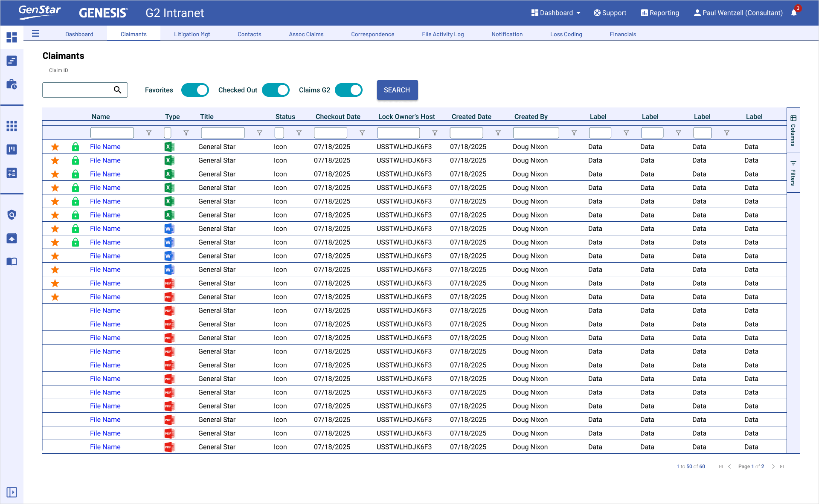Screen dimensions: 819x504
Task: Click the notification bell icon
Action: [x=793, y=13]
